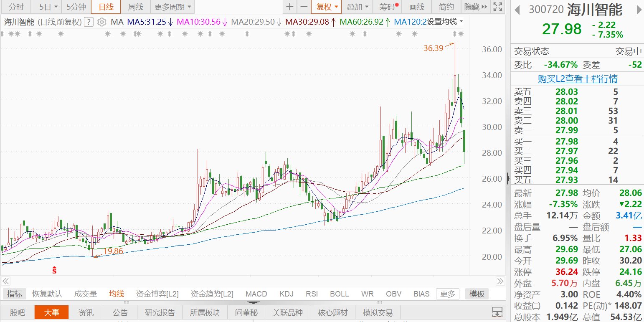Go to previous stock with left arrow
This screenshot has width=644, height=322.
tap(517, 10)
